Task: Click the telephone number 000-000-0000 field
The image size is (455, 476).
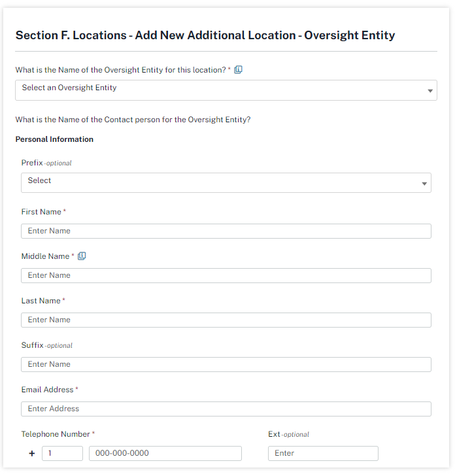Action: (x=165, y=453)
